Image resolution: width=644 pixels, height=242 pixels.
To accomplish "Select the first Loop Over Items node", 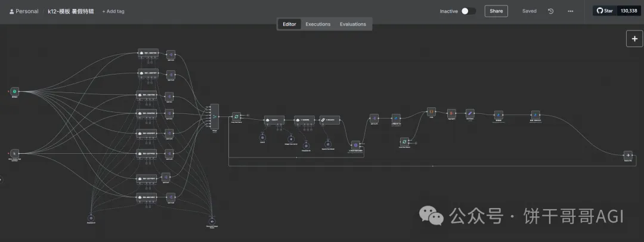I will coord(236,117).
